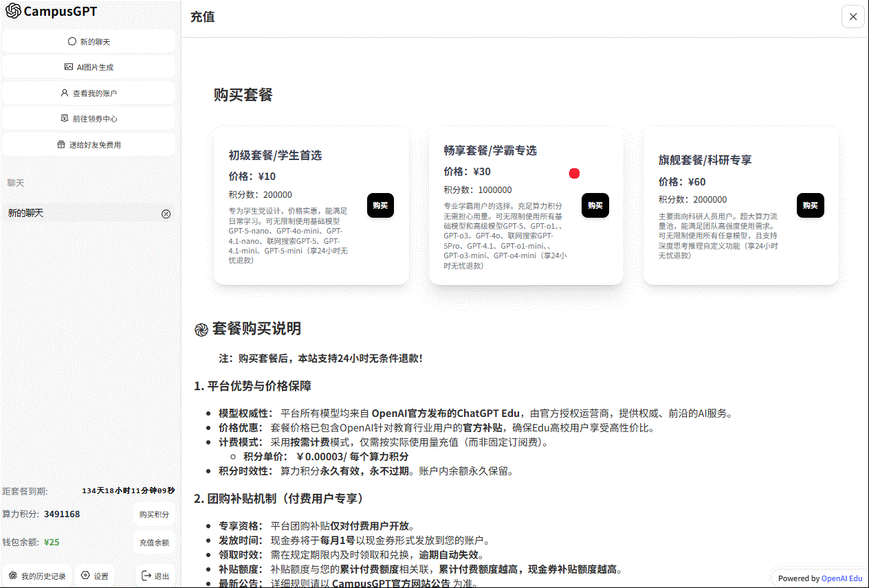Click the gear icon beside 设置
The width and height of the screenshot is (869, 588).
(85, 576)
